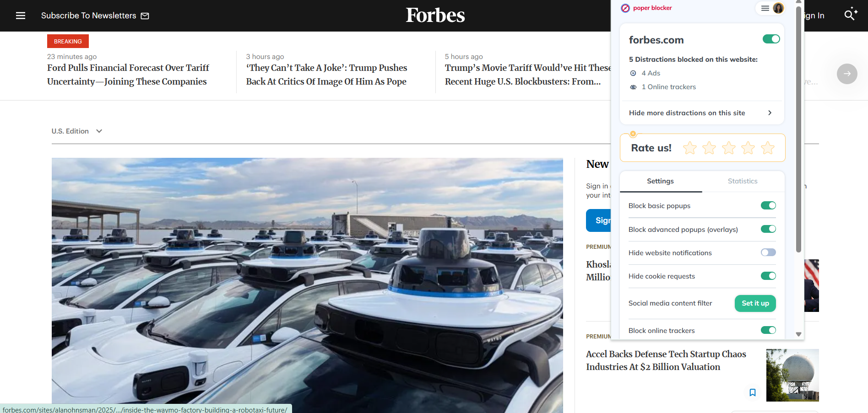Open Poper Blocker menu lines icon
Image resolution: width=868 pixels, height=413 pixels.
(x=765, y=8)
